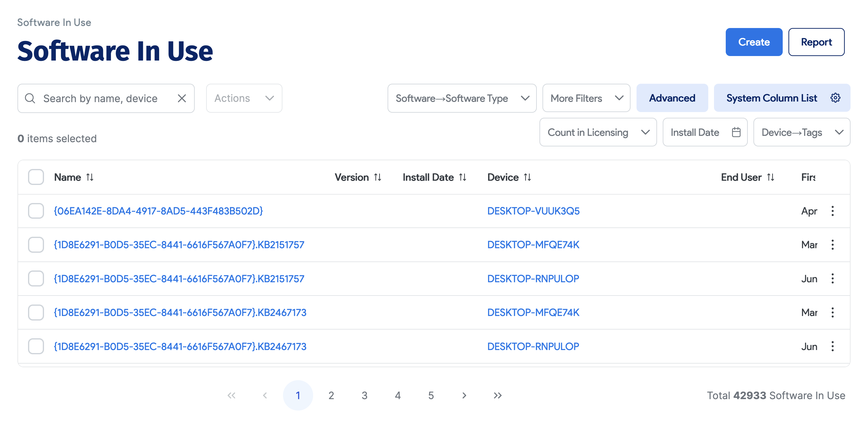Check the row for {06EA142E-8DA4-4917-8AD5-443F483B502D}
The image size is (868, 441).
click(x=36, y=211)
